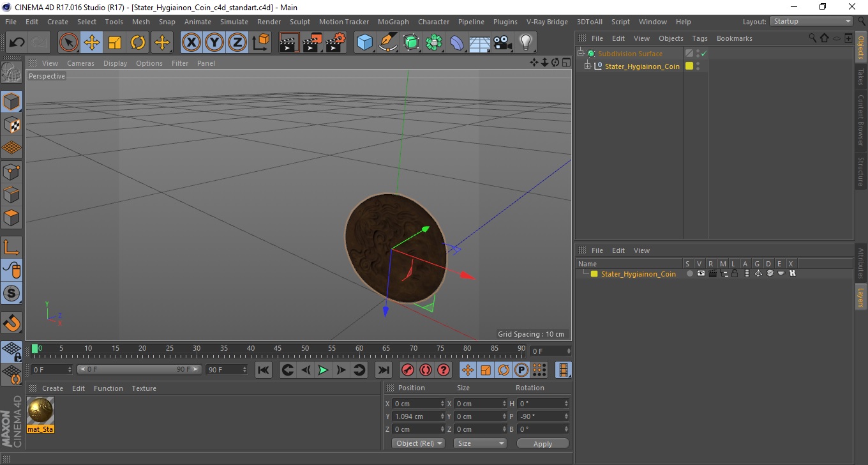Click frame 45 on the timeline ruler

pos(278,349)
